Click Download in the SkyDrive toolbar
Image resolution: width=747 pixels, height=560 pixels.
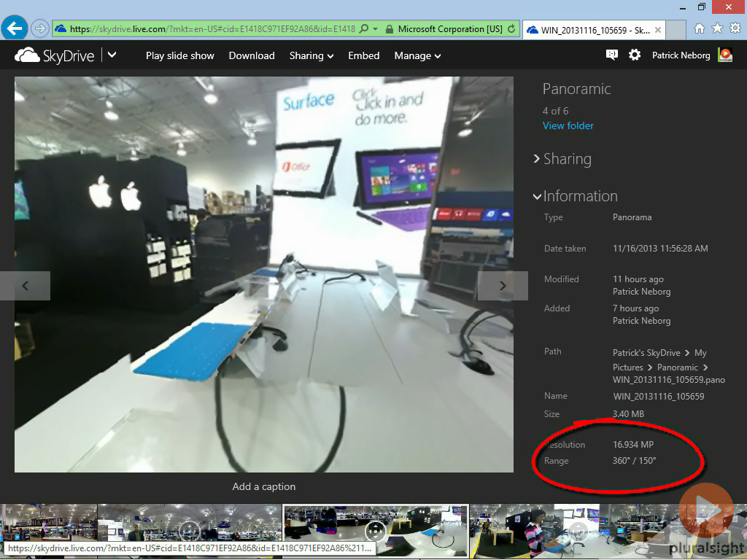pos(252,55)
